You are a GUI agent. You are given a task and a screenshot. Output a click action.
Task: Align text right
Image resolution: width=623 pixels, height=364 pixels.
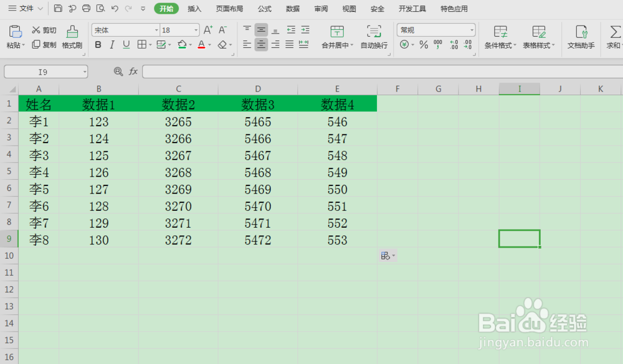pyautogui.click(x=275, y=44)
